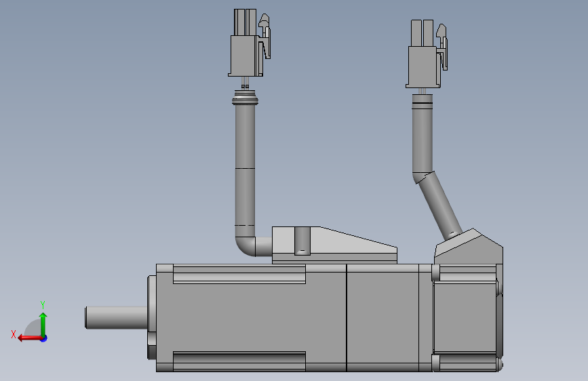The width and height of the screenshot is (588, 381).
Task: Click the blue Z axis origin dot
Action: coord(44,338)
